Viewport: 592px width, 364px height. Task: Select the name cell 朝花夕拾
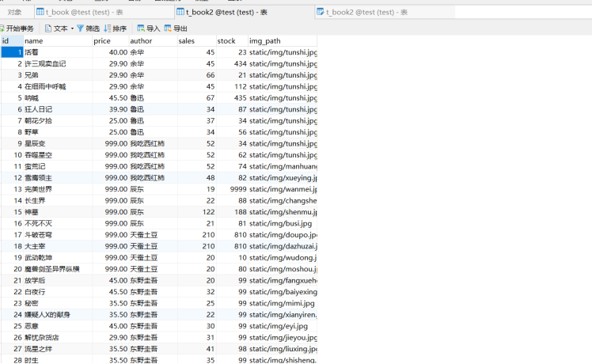pos(58,120)
